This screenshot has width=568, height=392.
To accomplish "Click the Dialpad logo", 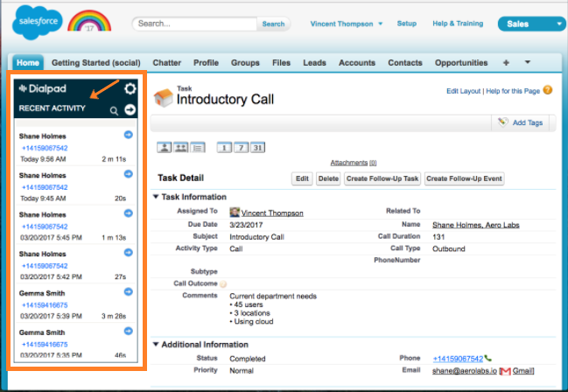I will coord(42,88).
